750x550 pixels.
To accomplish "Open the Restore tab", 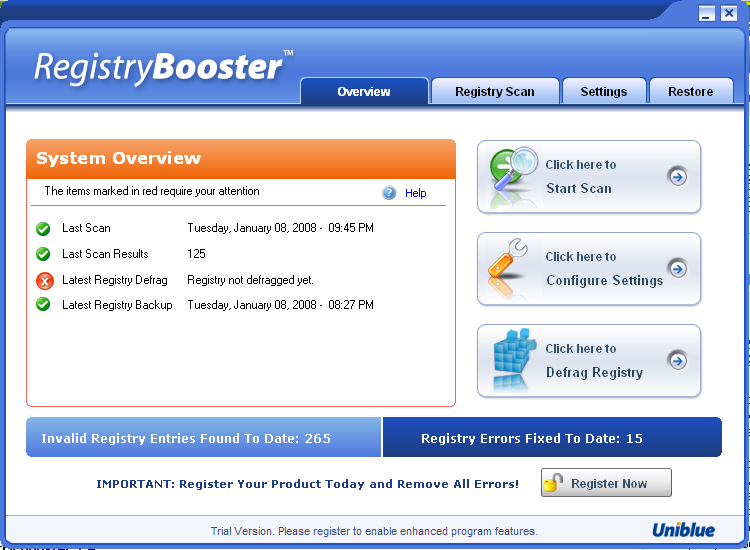I will (690, 91).
